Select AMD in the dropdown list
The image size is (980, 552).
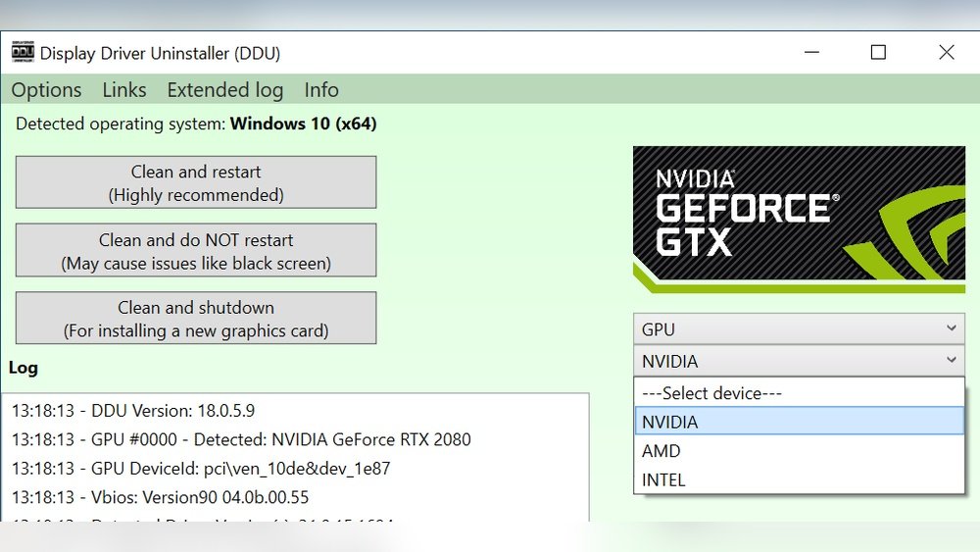(x=799, y=451)
